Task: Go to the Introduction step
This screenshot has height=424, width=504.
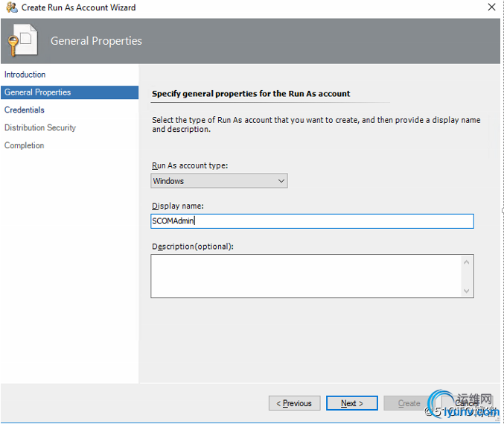Action: [x=25, y=75]
